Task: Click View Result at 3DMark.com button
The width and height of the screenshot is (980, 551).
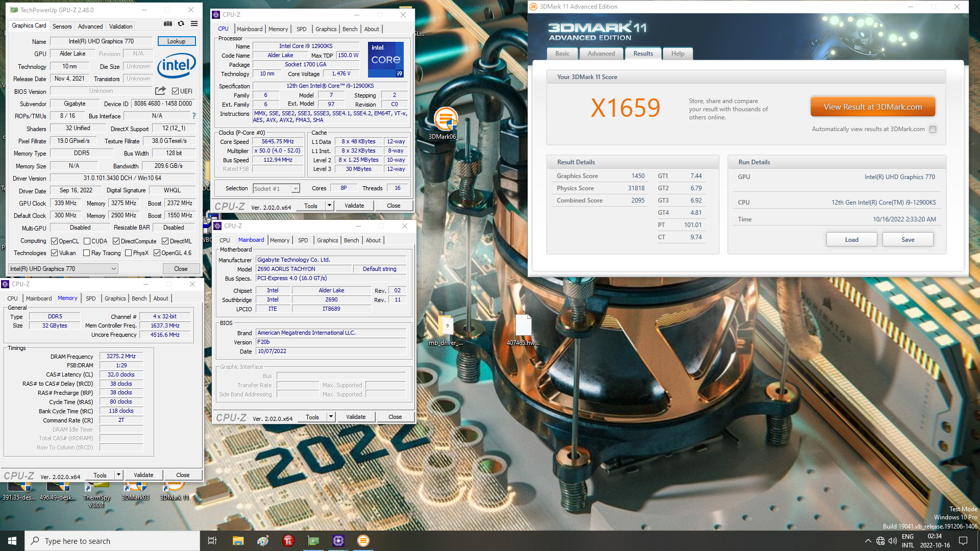Action: click(x=873, y=107)
